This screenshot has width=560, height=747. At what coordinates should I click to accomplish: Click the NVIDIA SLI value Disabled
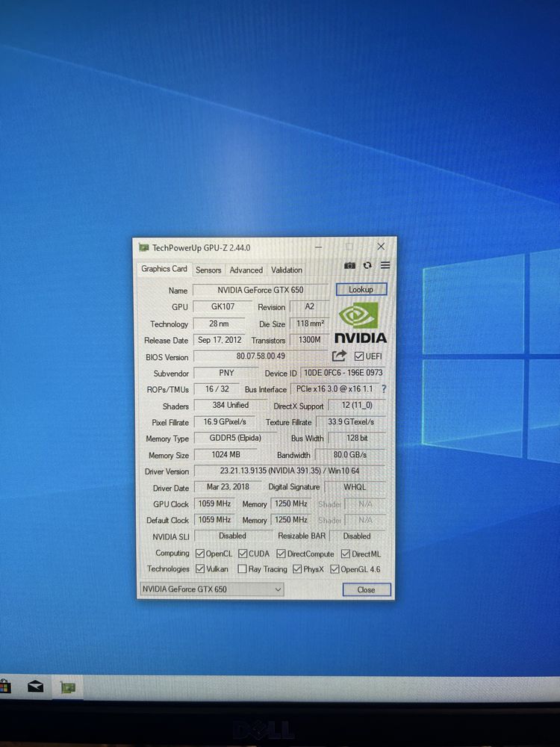tap(232, 536)
